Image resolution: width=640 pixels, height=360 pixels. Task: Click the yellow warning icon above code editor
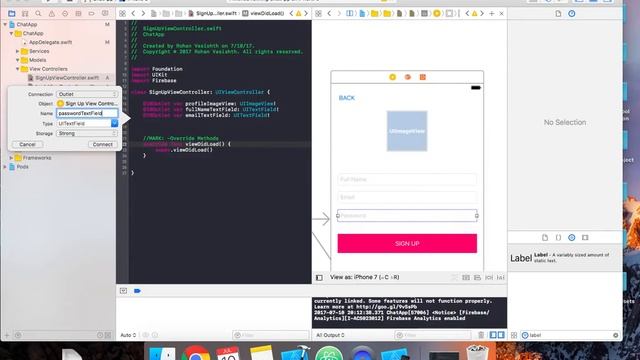click(x=299, y=13)
